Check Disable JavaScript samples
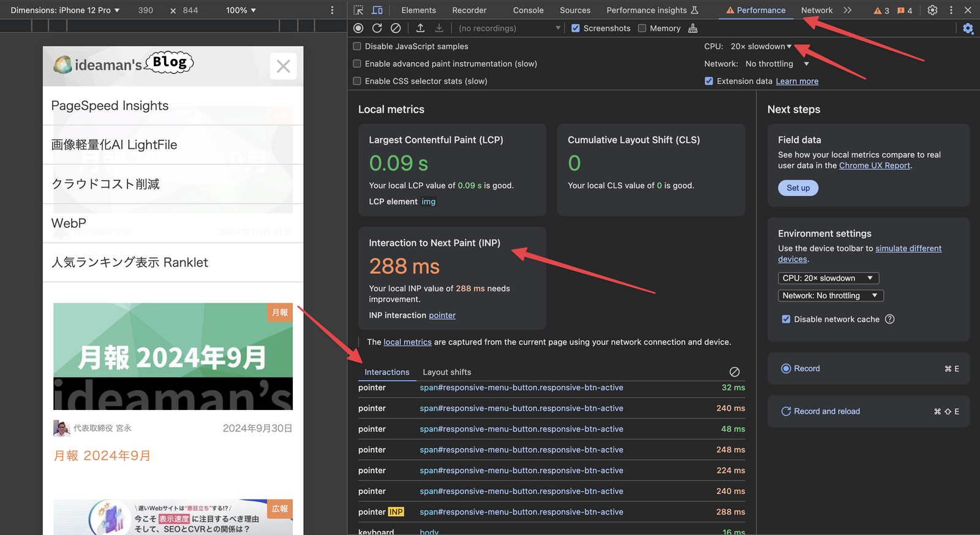The height and width of the screenshot is (535, 980). click(x=357, y=46)
